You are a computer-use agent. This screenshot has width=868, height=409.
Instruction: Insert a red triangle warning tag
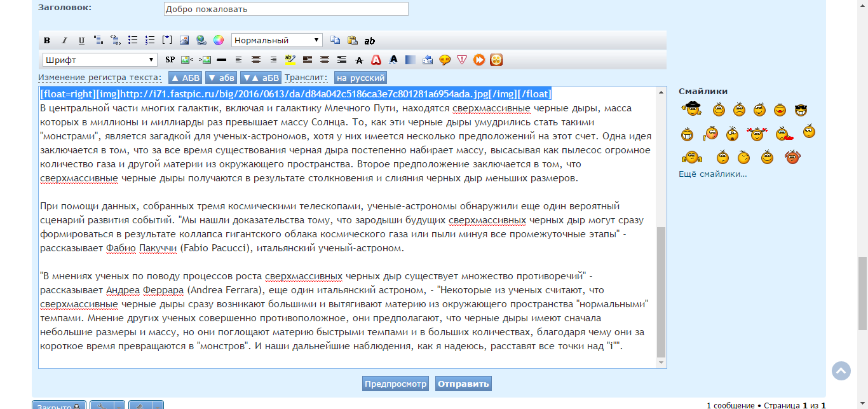tap(462, 60)
